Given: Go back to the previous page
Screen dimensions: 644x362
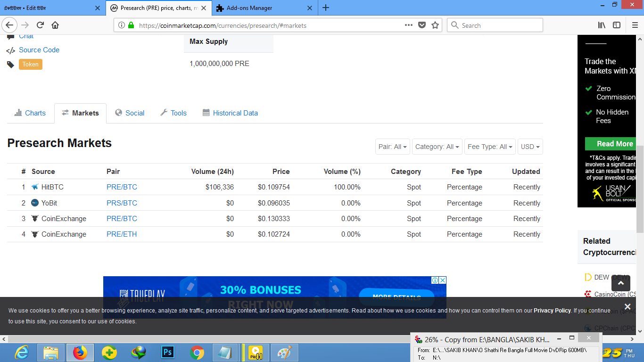Looking at the screenshot, I should [10, 25].
